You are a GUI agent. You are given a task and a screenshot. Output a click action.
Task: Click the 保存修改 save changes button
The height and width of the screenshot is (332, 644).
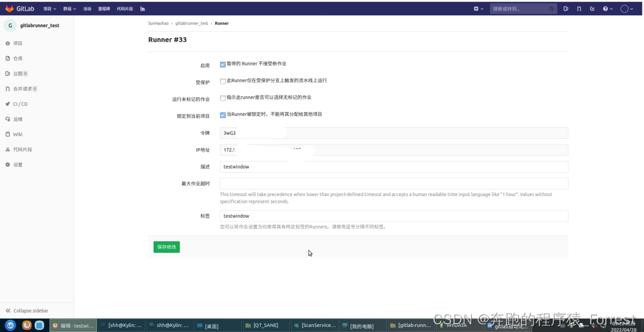(x=166, y=247)
